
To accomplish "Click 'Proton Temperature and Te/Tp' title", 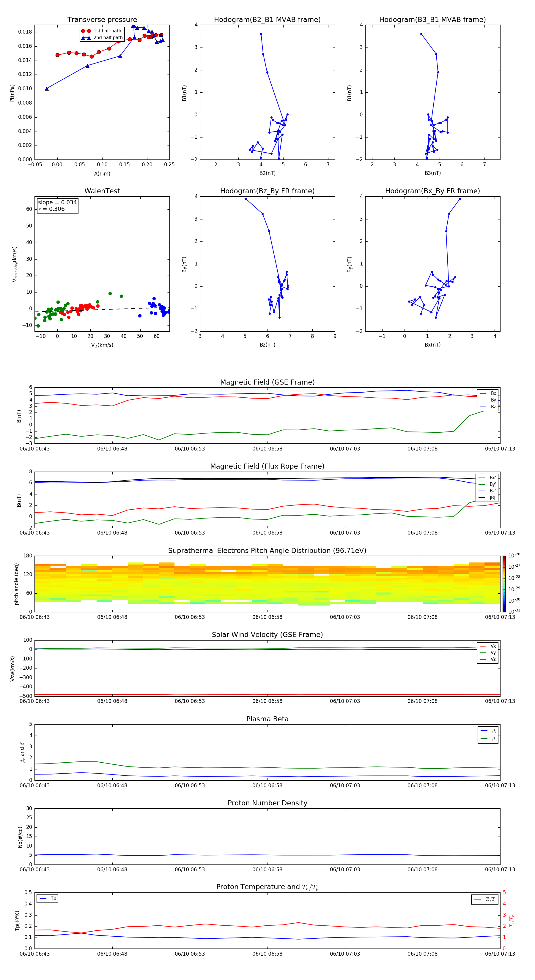I will (x=267, y=887).
